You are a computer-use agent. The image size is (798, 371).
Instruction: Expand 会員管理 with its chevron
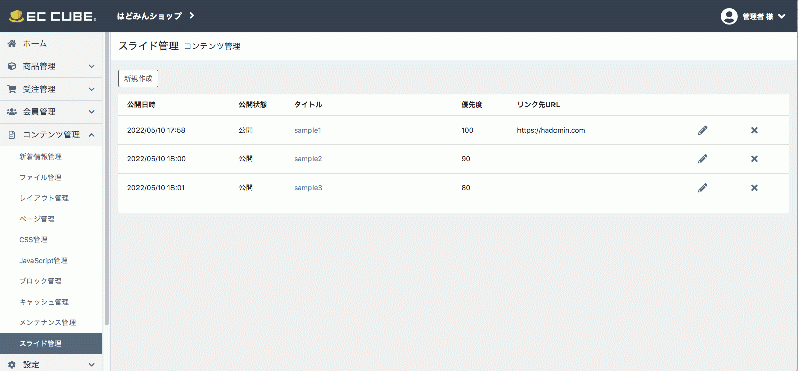pos(92,112)
